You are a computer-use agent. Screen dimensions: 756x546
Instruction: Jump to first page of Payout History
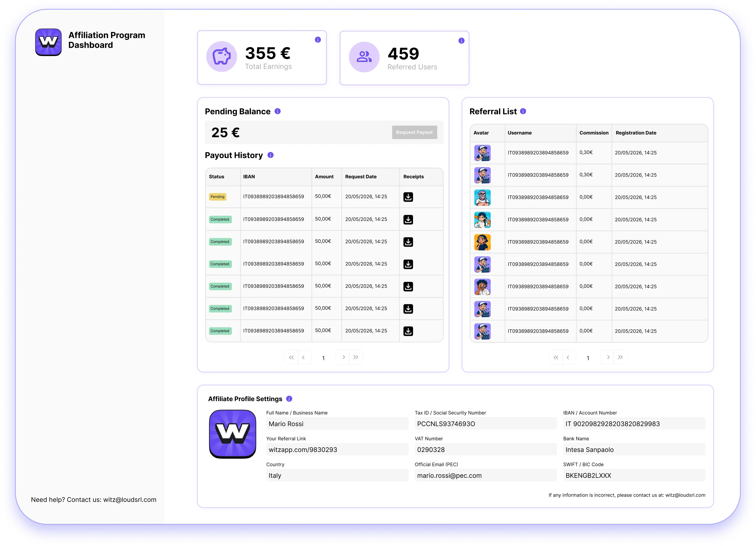291,357
